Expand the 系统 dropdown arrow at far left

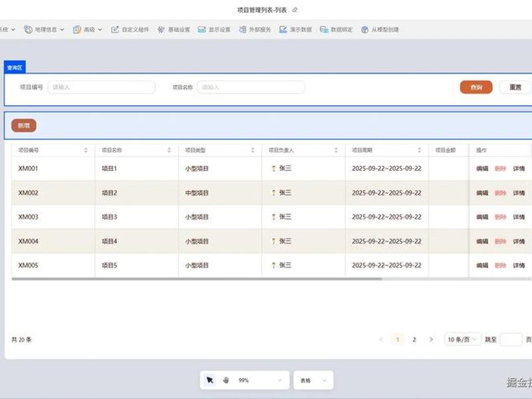13,29
